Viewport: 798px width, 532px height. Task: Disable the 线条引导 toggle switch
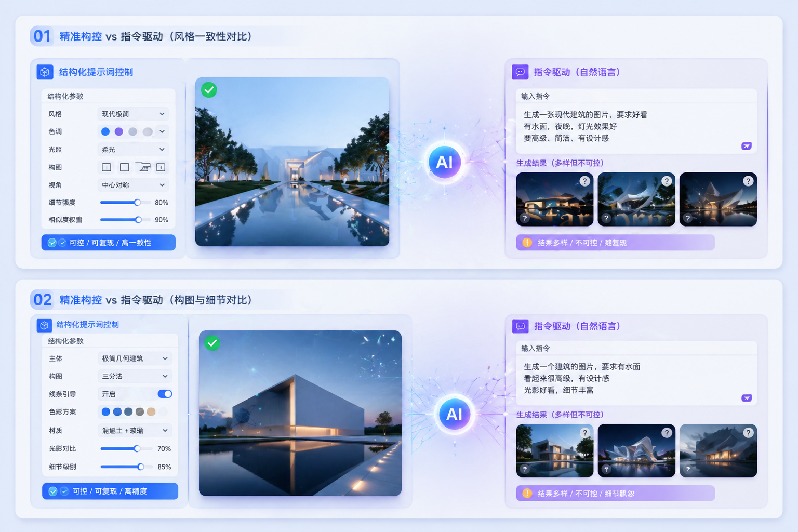pos(165,394)
